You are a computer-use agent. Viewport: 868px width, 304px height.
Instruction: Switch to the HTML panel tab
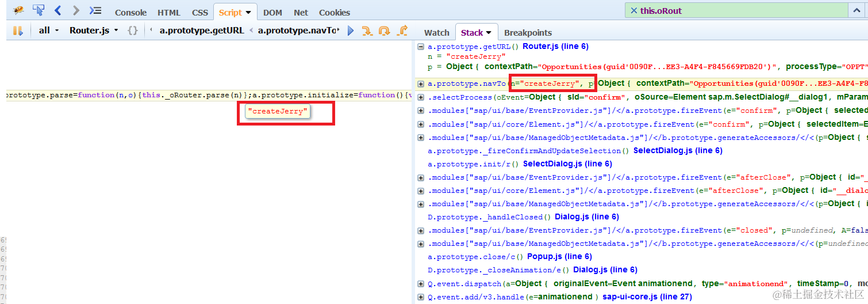coord(169,12)
